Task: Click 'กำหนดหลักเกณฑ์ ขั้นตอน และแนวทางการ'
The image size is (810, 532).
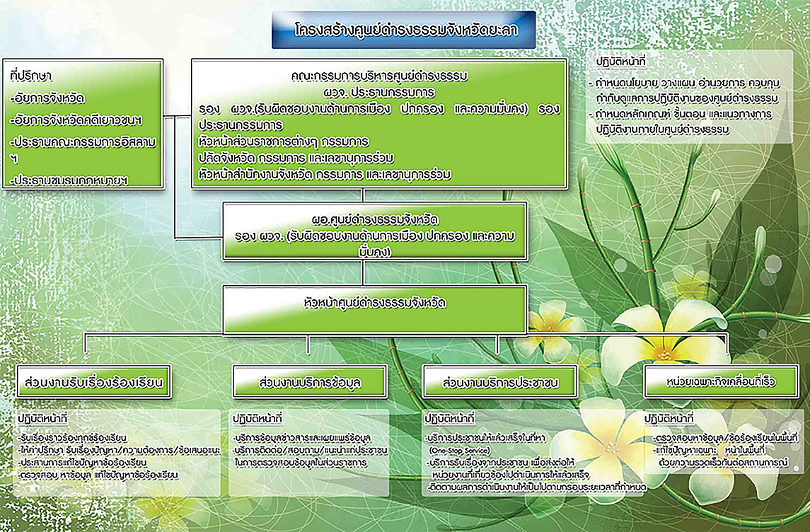Action: click(x=681, y=114)
